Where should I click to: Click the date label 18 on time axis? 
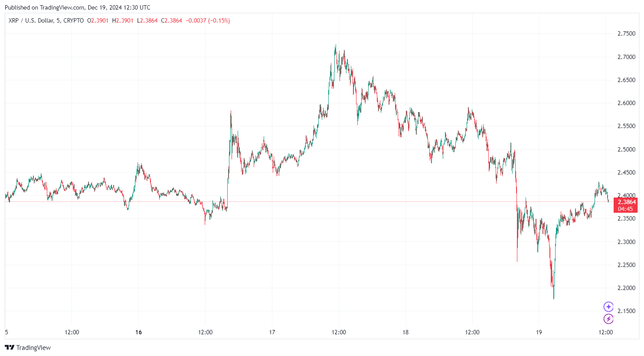(x=405, y=332)
